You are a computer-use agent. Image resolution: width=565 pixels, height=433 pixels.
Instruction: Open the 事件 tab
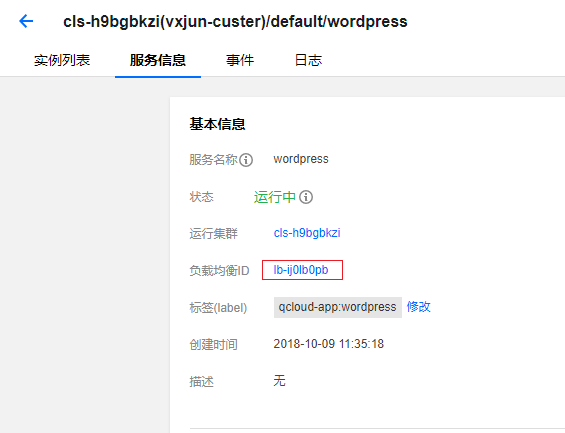pos(240,60)
